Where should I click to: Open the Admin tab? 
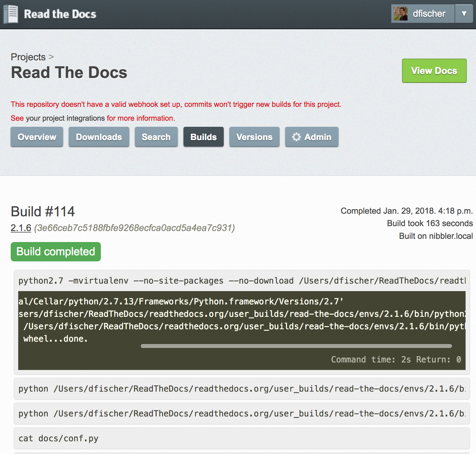[312, 137]
